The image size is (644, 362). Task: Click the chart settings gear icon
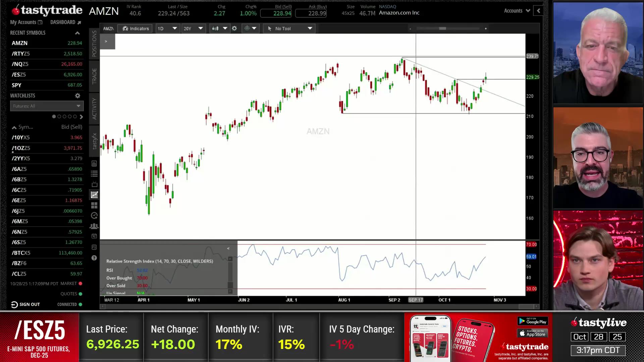[x=234, y=28]
